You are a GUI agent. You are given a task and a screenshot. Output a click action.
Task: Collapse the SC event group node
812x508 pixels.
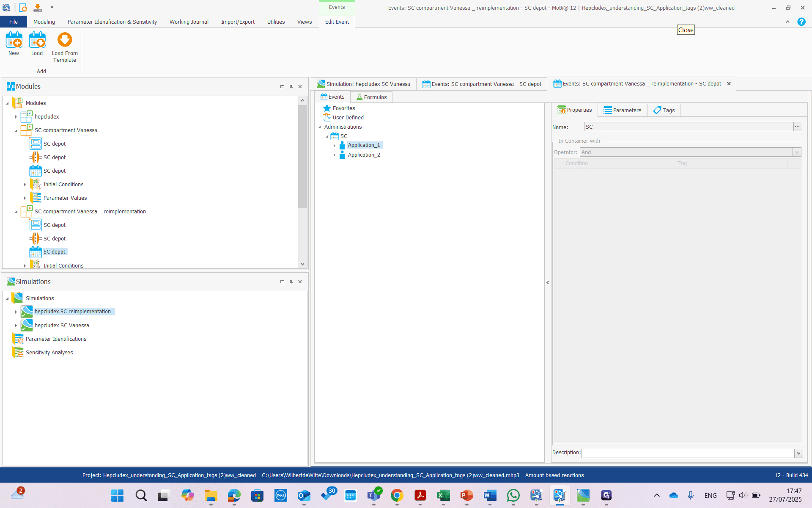pos(327,136)
